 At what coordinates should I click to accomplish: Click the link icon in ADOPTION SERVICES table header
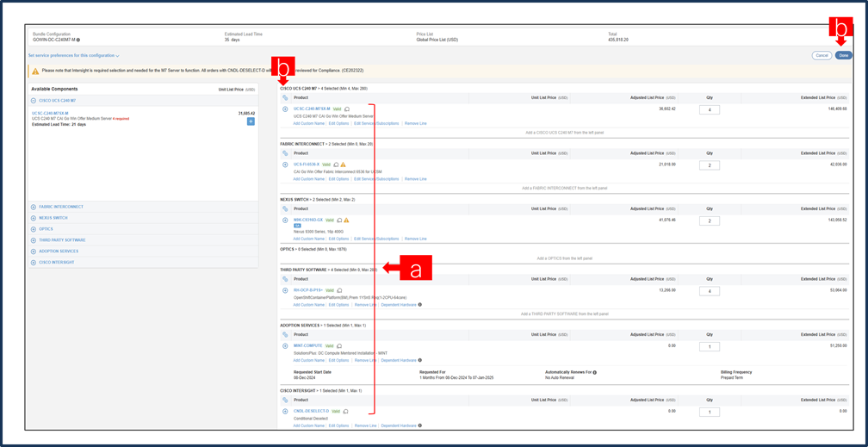[x=285, y=335]
